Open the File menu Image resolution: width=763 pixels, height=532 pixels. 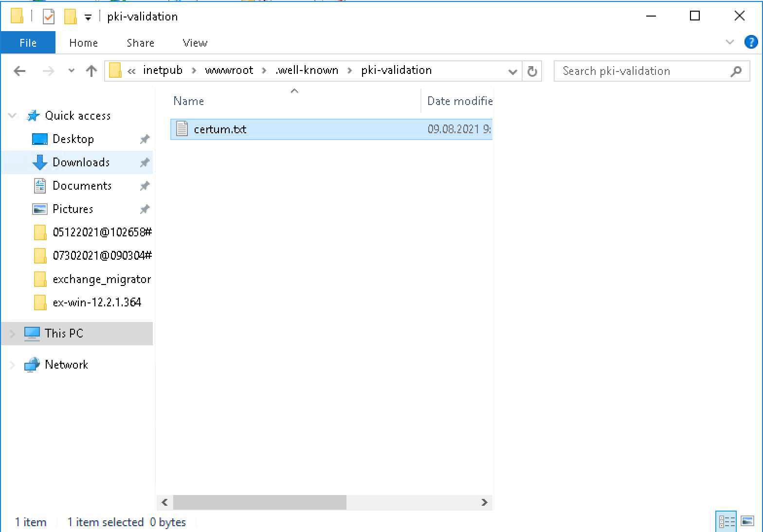28,43
